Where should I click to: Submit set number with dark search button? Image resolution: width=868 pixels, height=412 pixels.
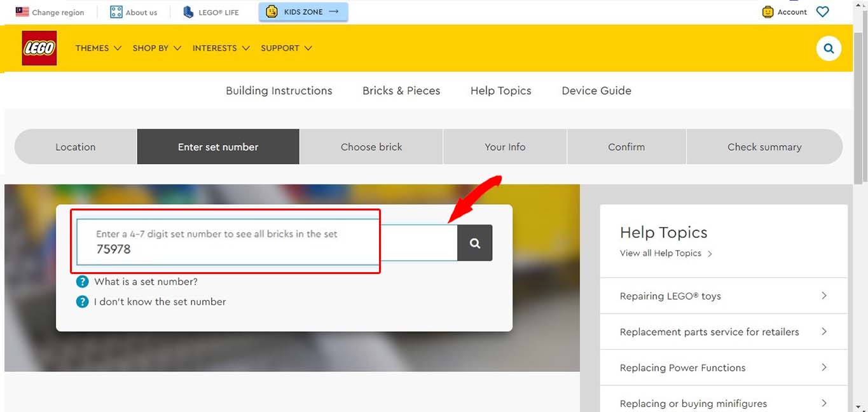pyautogui.click(x=474, y=243)
